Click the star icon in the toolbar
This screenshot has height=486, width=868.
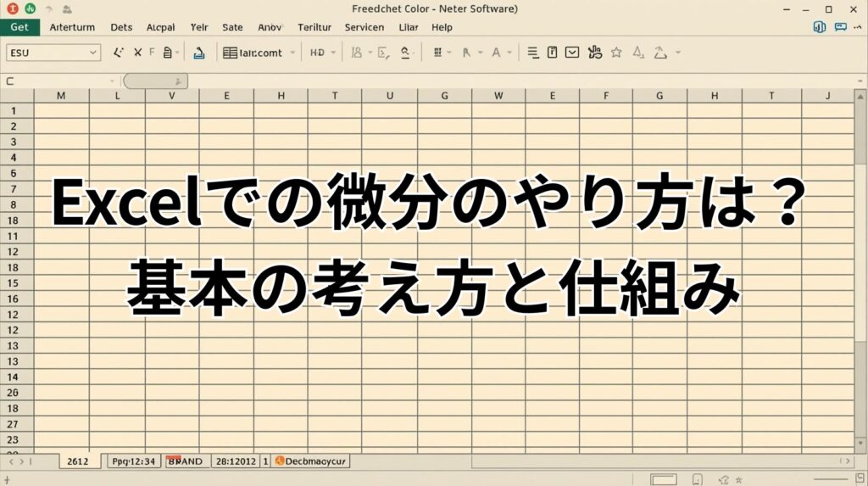point(616,53)
